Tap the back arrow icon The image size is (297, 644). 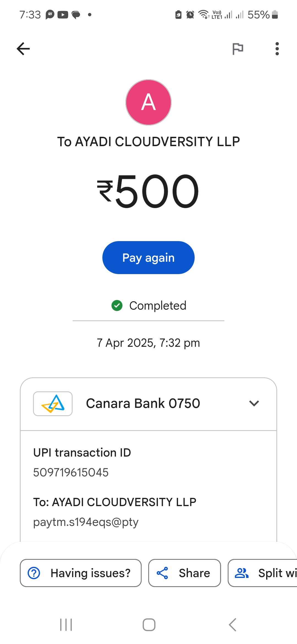click(23, 49)
